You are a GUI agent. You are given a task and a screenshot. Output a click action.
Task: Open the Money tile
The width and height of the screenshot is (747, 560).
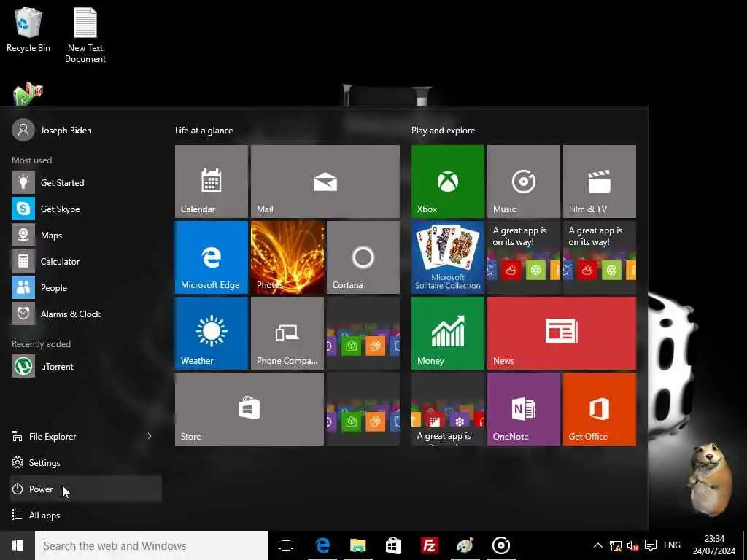(447, 332)
